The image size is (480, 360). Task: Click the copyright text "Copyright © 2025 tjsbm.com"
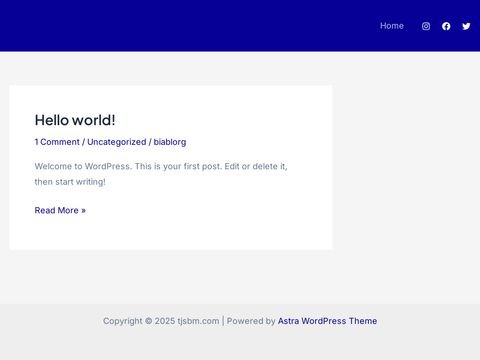point(161,321)
